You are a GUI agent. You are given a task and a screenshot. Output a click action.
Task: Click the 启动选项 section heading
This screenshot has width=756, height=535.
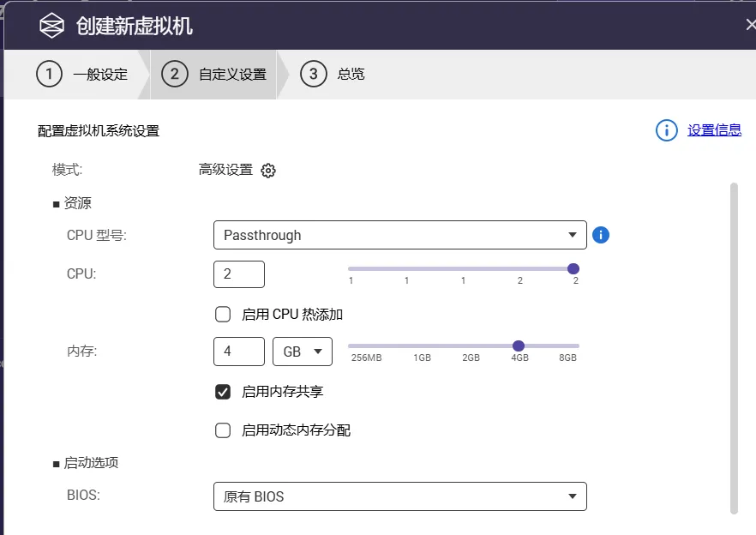pyautogui.click(x=91, y=463)
